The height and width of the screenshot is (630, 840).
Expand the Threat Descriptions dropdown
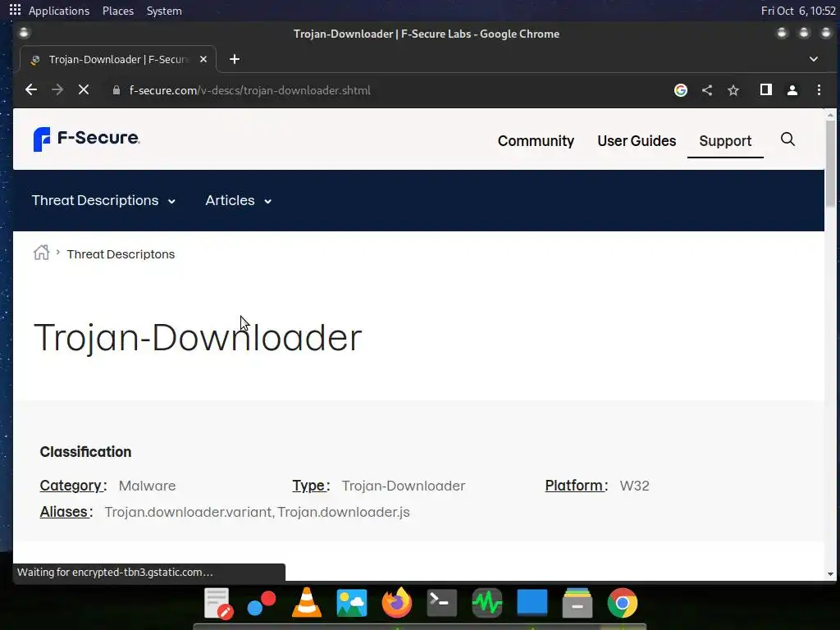pos(103,200)
